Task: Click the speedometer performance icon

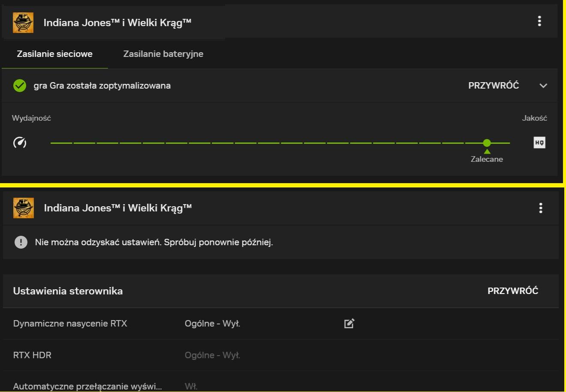Action: click(x=20, y=143)
